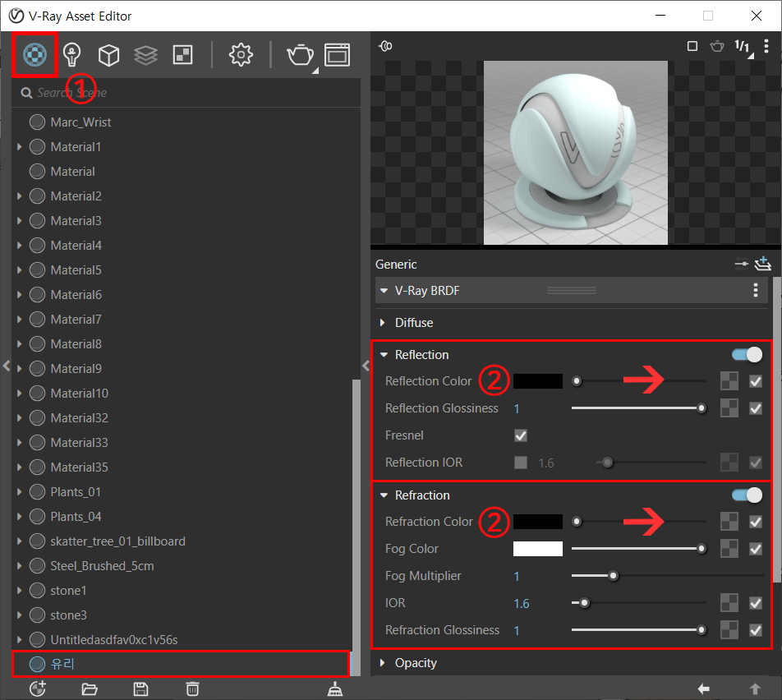This screenshot has height=700, width=782.
Task: Open the Reflection Glossiness texture slot
Action: (729, 408)
